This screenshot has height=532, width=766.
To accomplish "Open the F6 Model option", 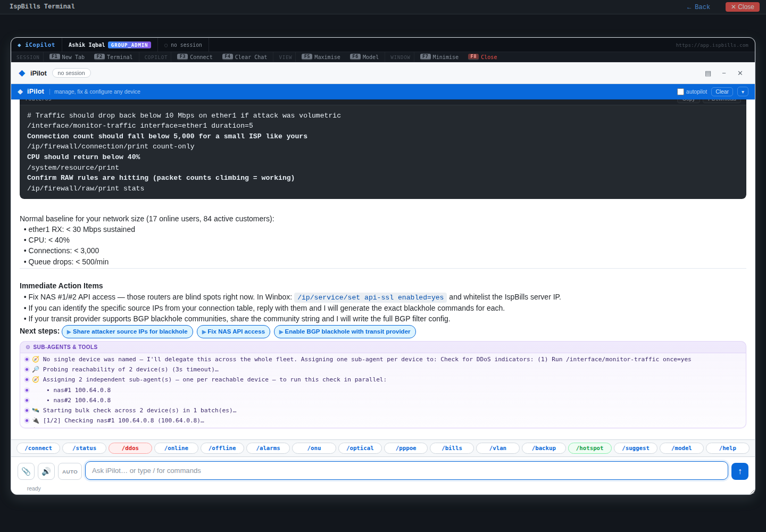I will tap(364, 57).
